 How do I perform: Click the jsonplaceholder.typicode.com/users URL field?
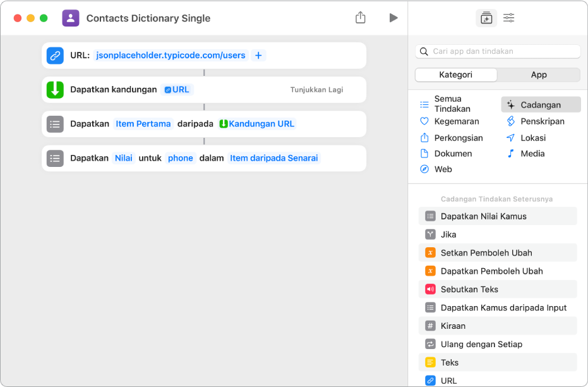tap(171, 56)
